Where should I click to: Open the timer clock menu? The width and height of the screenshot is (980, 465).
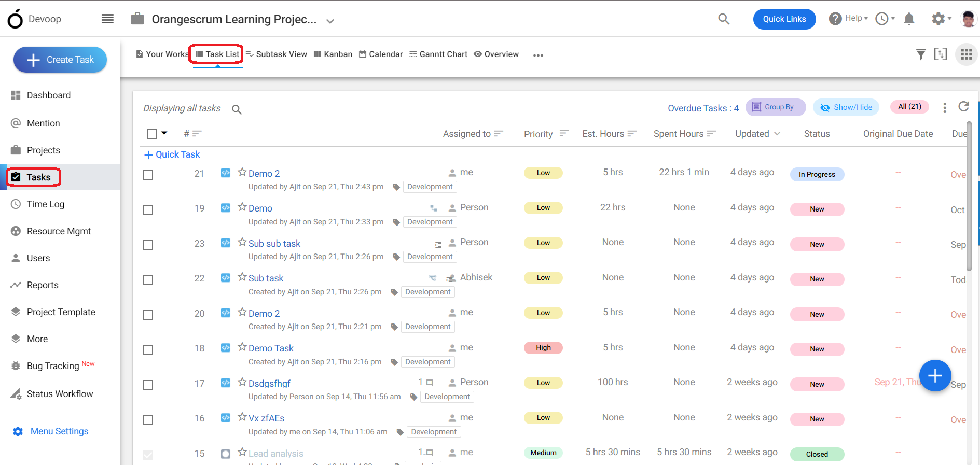pos(885,19)
